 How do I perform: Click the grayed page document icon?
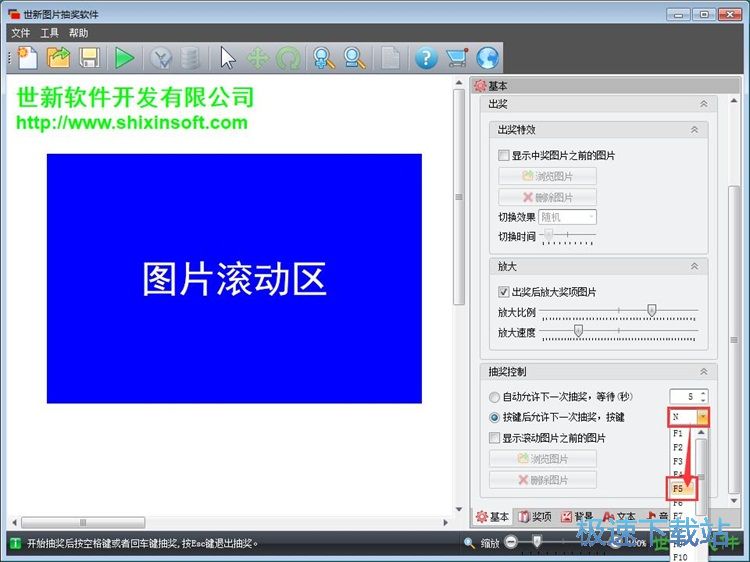point(390,58)
